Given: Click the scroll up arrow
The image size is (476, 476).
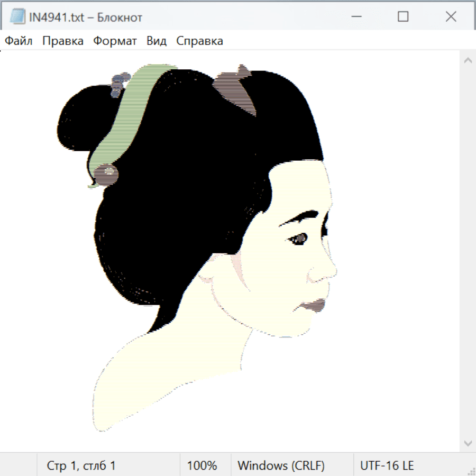Looking at the screenshot, I should [x=468, y=60].
